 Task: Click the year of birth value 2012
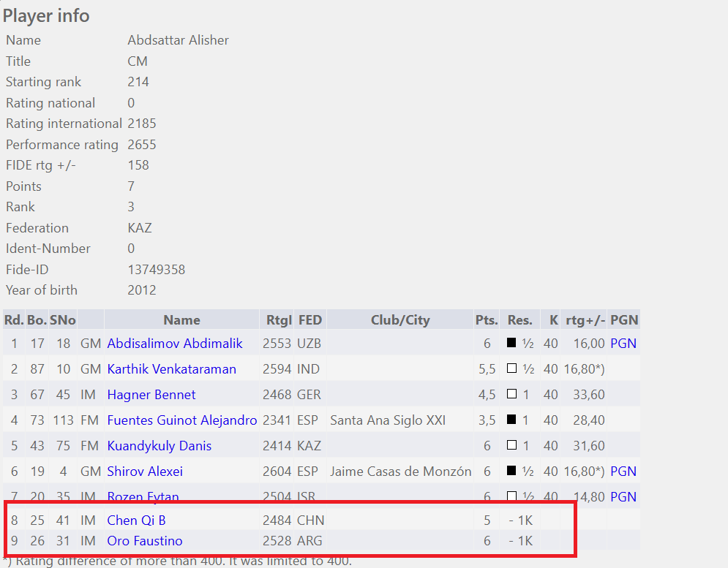coord(142,290)
